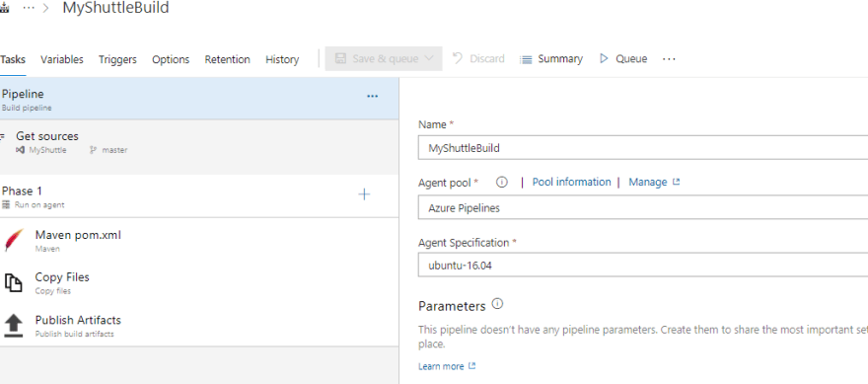Open the Retention tab
868x384 pixels.
pyautogui.click(x=228, y=59)
